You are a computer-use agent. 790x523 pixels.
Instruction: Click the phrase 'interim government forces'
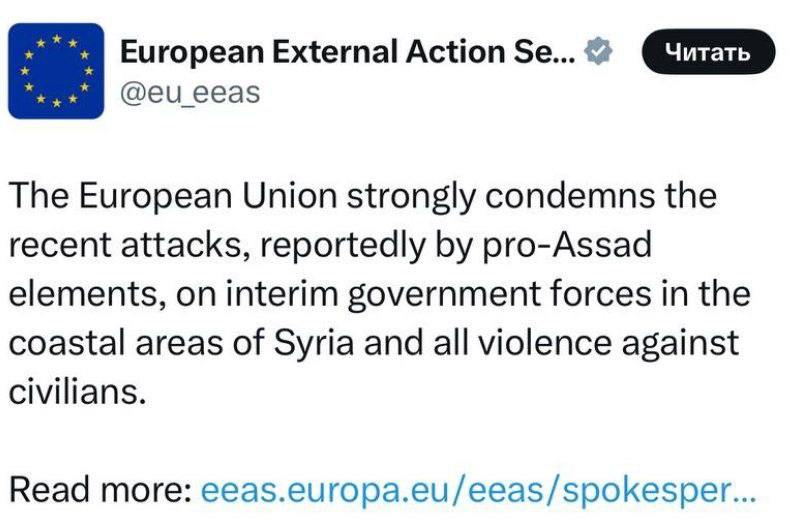[446, 293]
